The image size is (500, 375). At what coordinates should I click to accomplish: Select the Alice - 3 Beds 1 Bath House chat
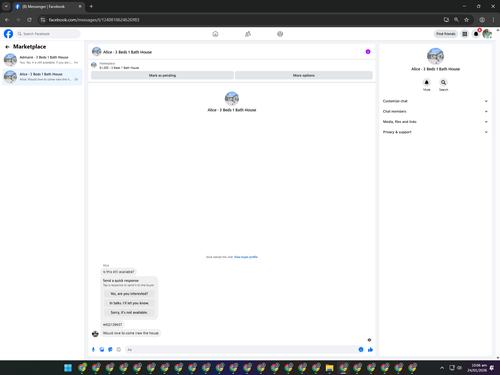coord(42,77)
